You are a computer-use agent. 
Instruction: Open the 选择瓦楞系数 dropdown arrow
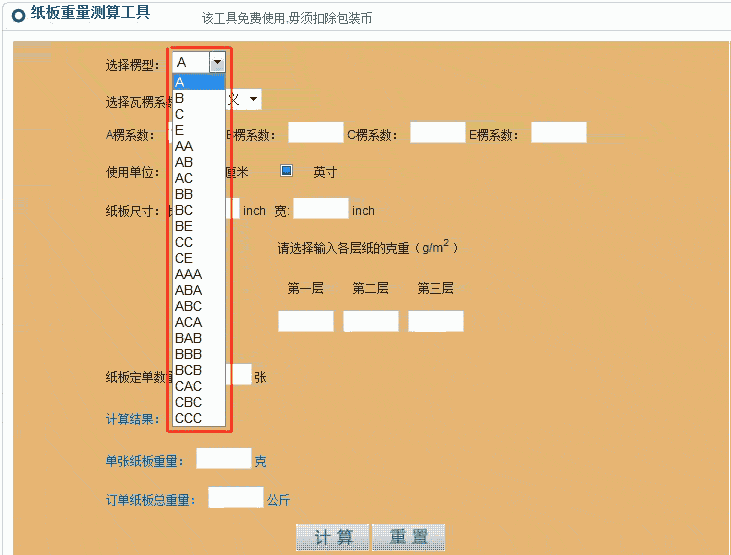pyautogui.click(x=254, y=99)
